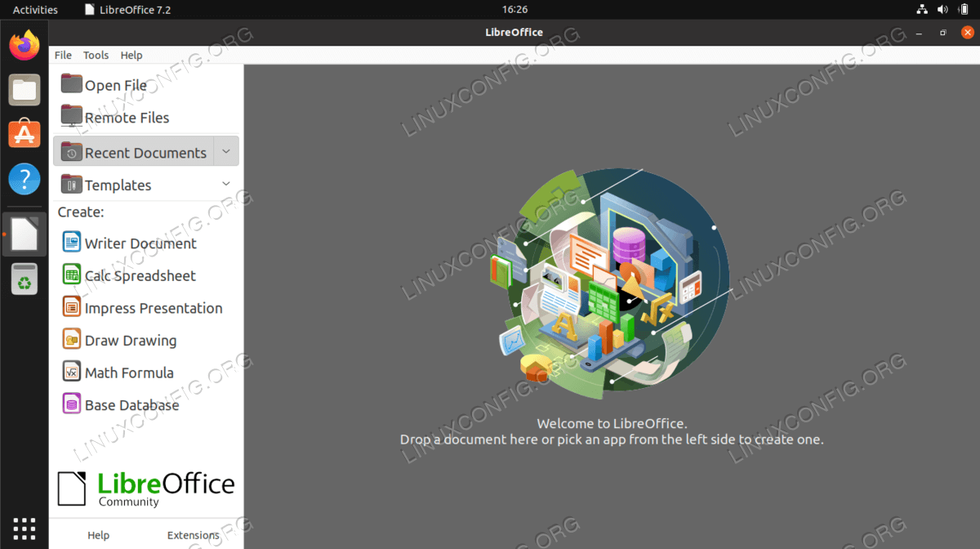This screenshot has height=549, width=980.
Task: Open the File menu
Action: click(63, 55)
